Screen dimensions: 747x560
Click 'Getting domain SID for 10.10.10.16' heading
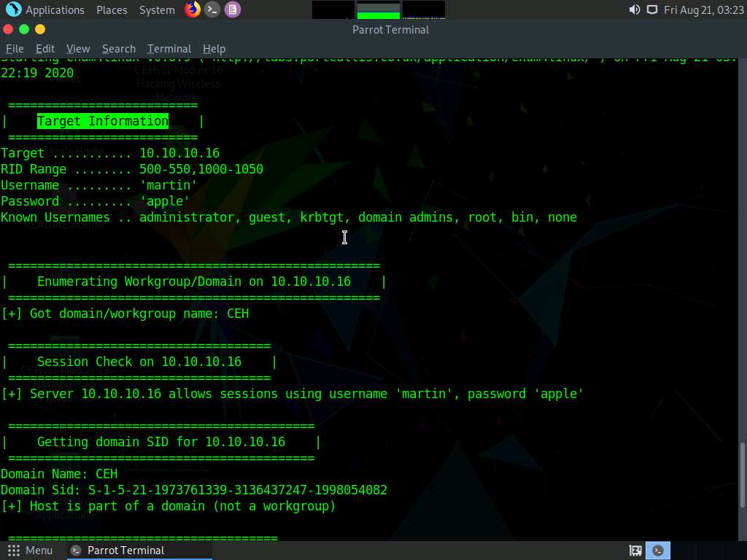coord(161,442)
